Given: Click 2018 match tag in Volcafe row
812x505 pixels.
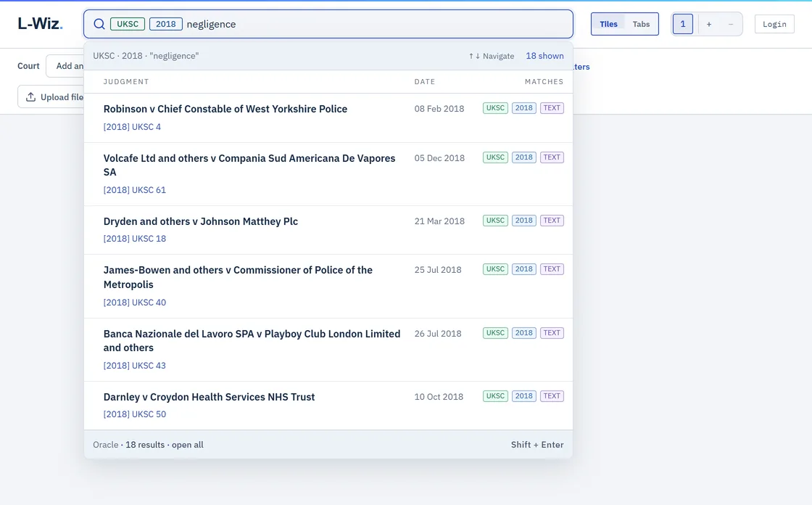Looking at the screenshot, I should pyautogui.click(x=523, y=157).
